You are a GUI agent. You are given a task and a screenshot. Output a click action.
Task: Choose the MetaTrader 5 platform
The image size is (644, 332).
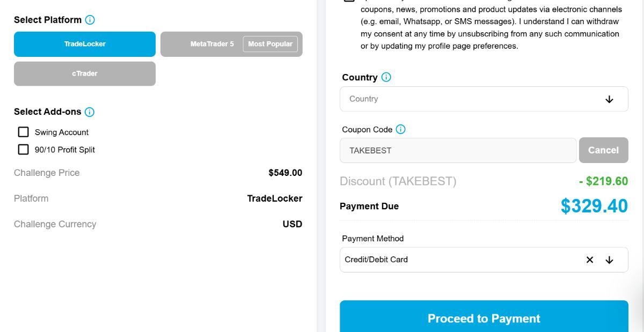212,44
